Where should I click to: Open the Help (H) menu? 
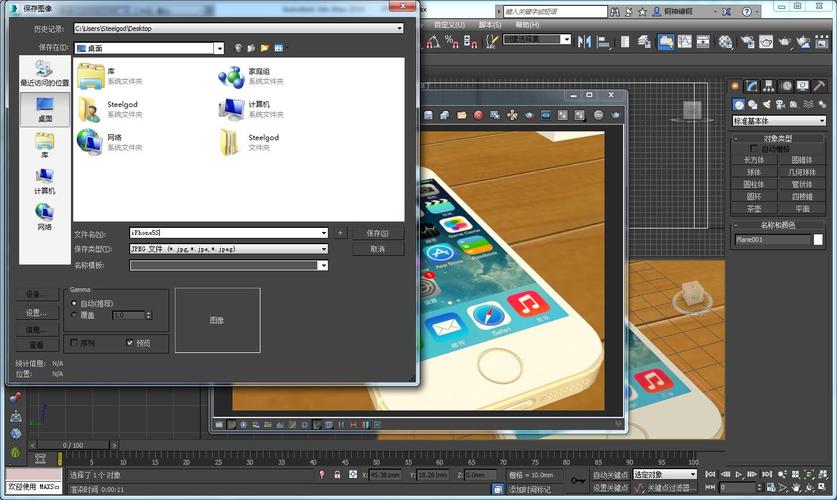pyautogui.click(x=527, y=25)
